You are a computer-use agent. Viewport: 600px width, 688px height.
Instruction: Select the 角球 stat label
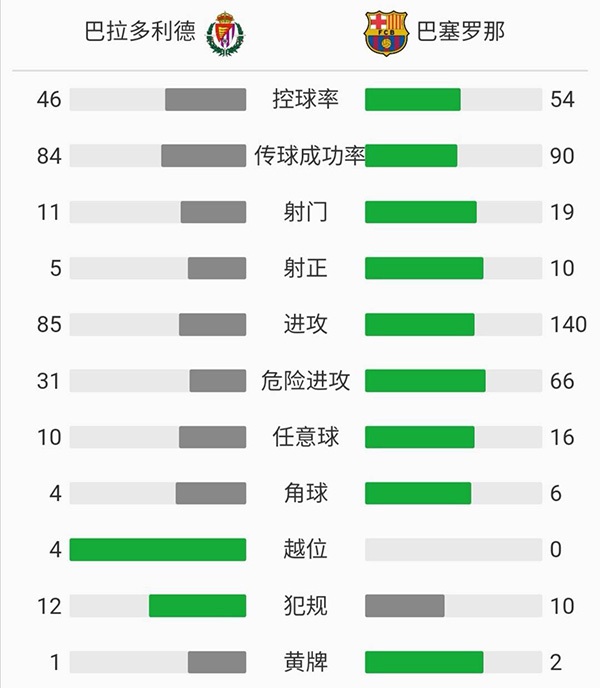tap(305, 493)
